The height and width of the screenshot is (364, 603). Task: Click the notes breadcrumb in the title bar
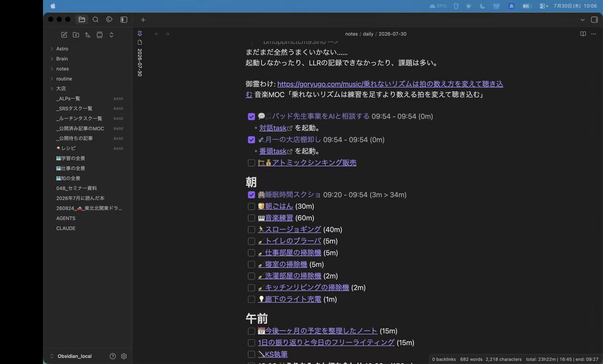click(352, 34)
